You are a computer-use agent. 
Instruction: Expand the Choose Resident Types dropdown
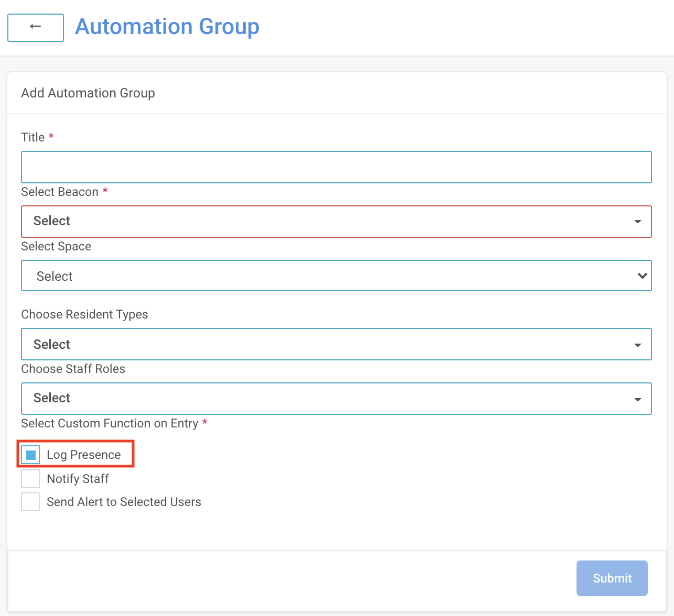coord(325,344)
